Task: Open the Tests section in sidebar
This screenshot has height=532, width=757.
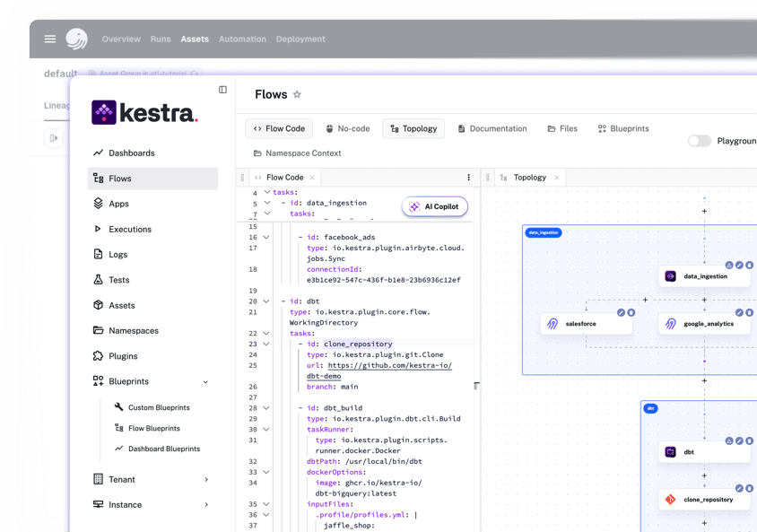Action: 118,280
